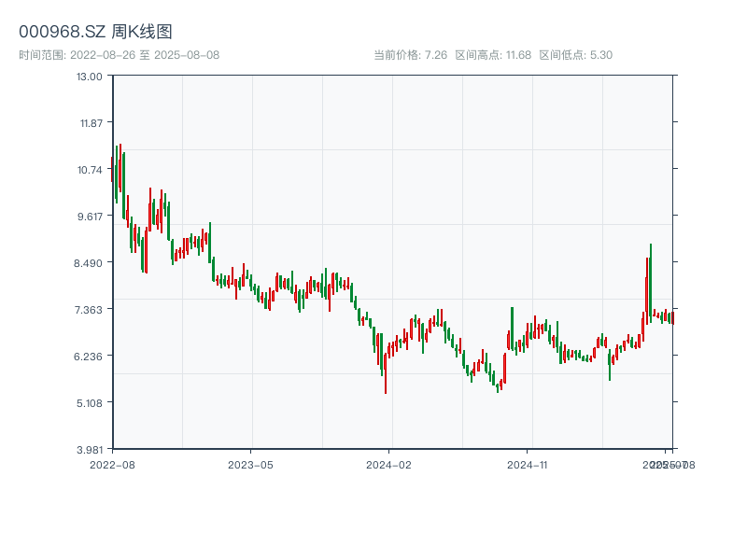Click the 2022-08 x-axis date label
747x560 pixels.
point(112,464)
